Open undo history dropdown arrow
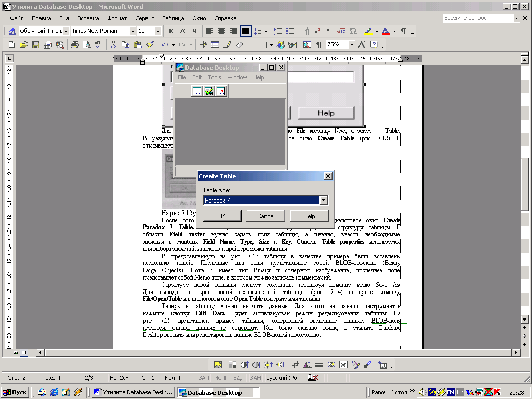The width and height of the screenshot is (532, 399). coord(173,45)
